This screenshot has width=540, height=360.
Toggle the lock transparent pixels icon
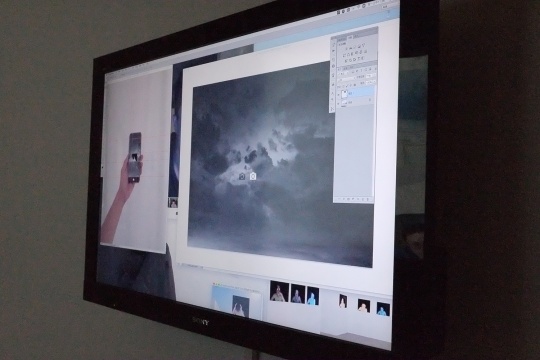tap(343, 86)
